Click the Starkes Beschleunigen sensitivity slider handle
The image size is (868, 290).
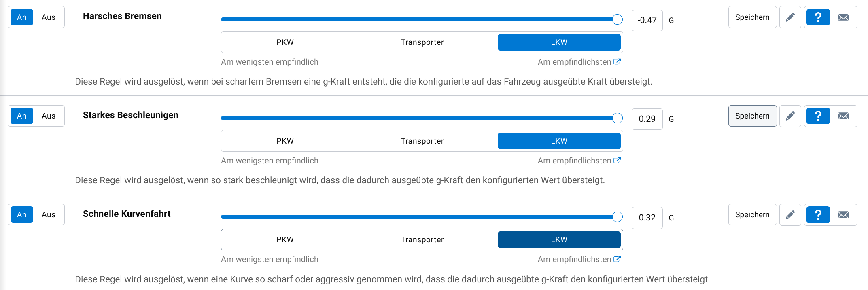click(x=617, y=118)
